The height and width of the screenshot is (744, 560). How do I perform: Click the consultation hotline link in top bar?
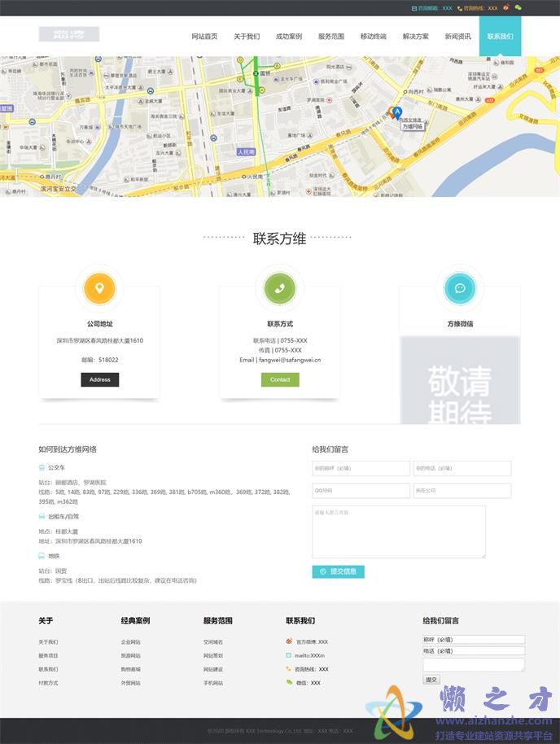click(478, 8)
